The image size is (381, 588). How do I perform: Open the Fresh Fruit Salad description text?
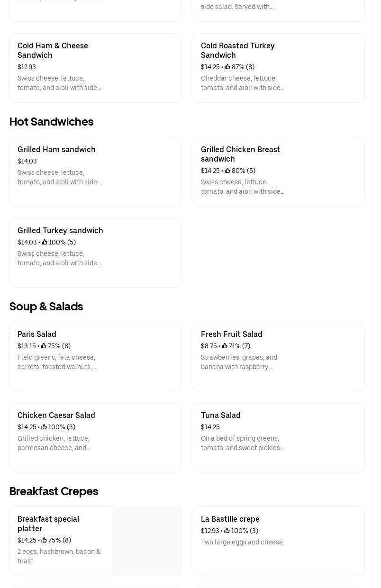pos(239,362)
